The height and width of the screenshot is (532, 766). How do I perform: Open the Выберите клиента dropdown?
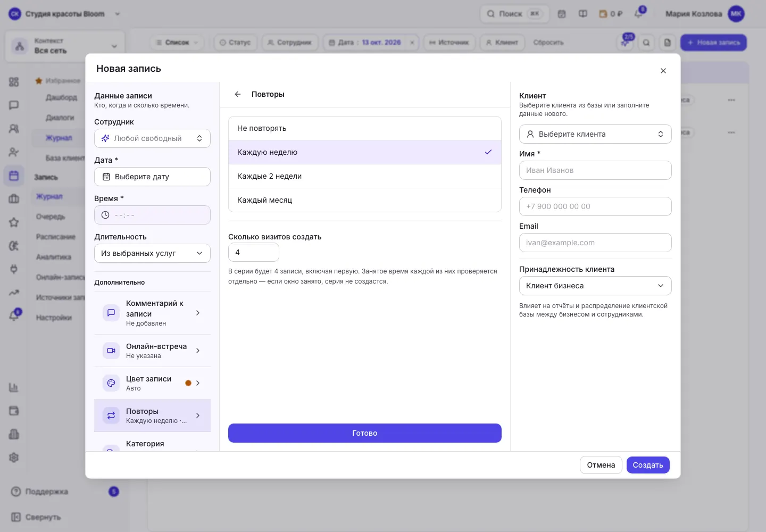point(595,134)
